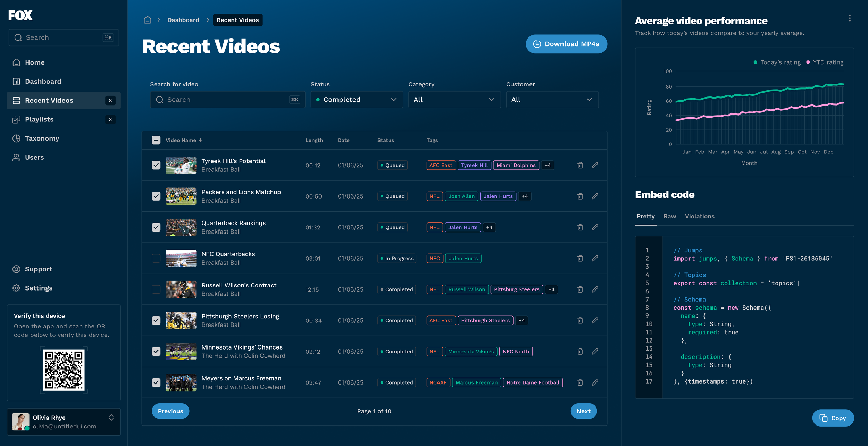This screenshot has height=446, width=868.
Task: Toggle the select-all header checkbox
Action: coord(156,140)
